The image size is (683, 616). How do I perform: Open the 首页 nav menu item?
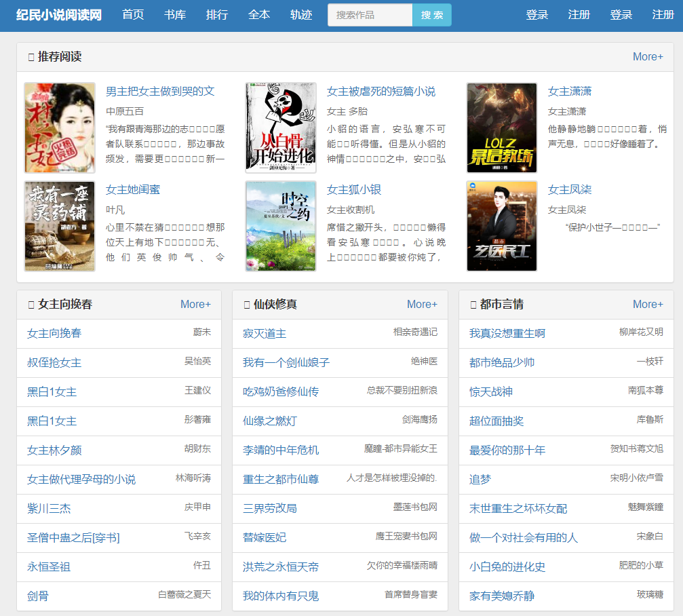pos(133,15)
